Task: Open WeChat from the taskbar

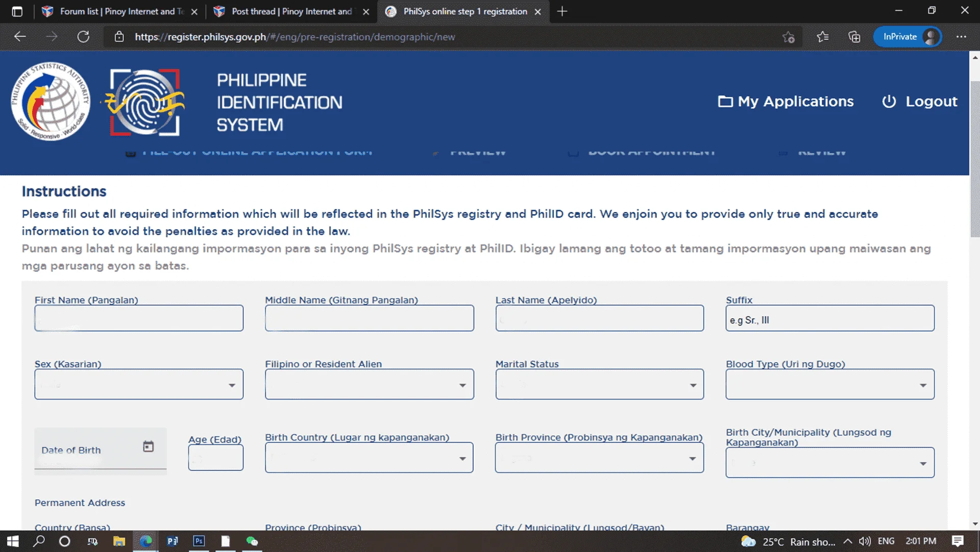Action: 252,541
